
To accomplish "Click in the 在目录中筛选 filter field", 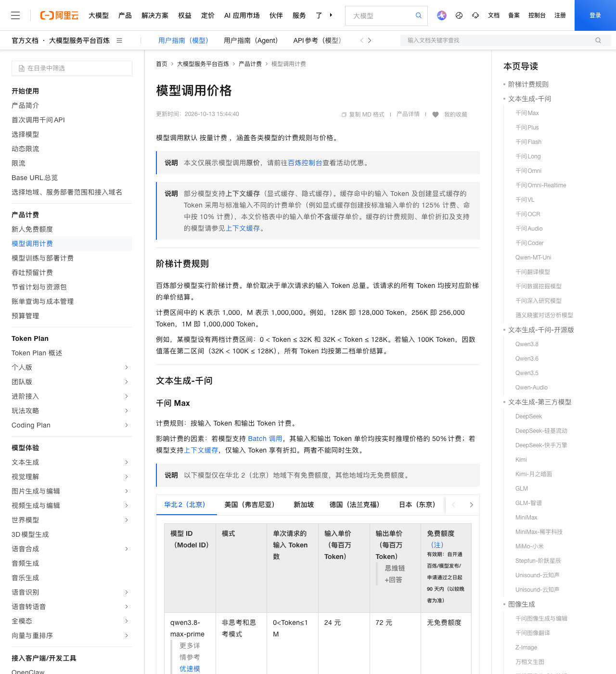I will [x=72, y=68].
